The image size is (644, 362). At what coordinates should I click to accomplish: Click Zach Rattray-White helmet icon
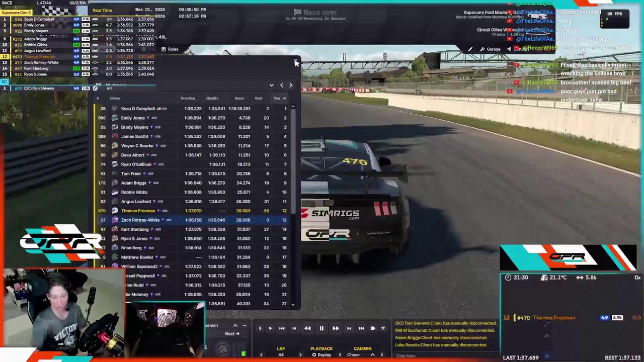coord(115,220)
